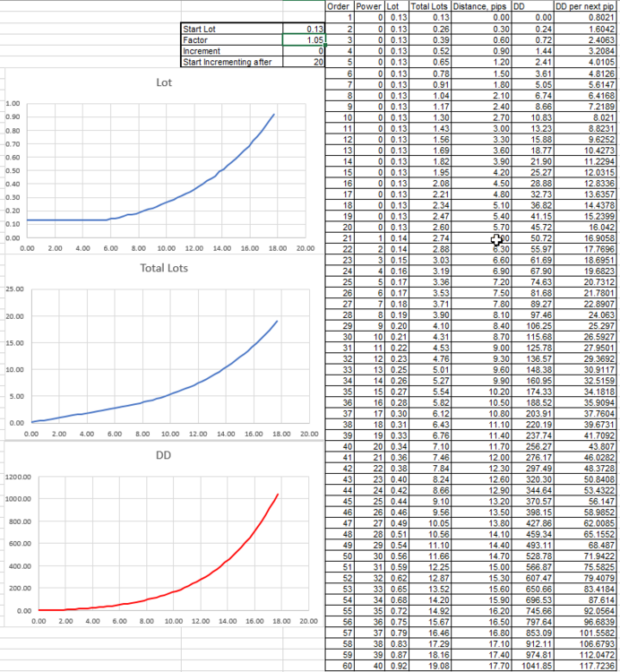Select the DD cell showing 115.68
The width and height of the screenshot is (620, 672).
[532, 336]
